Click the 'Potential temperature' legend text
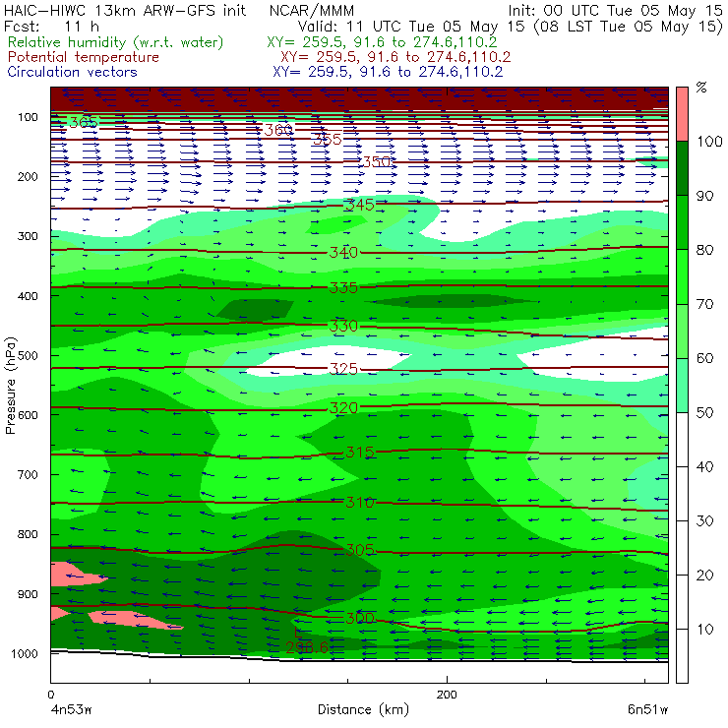728x728 pixels. coord(84,57)
